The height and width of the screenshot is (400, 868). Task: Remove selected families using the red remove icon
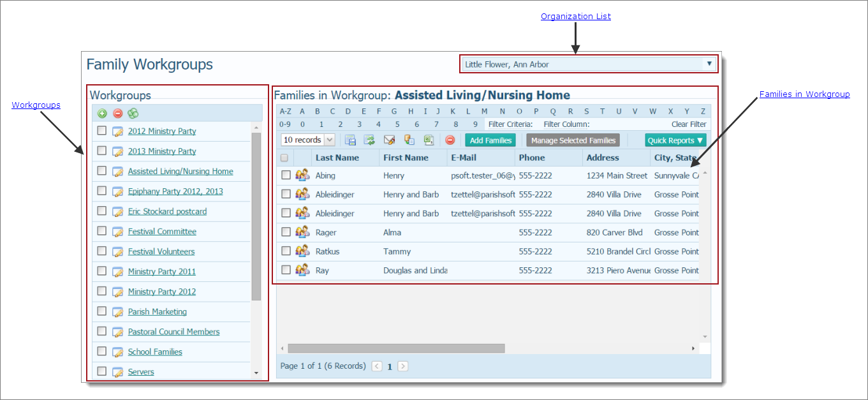click(450, 140)
